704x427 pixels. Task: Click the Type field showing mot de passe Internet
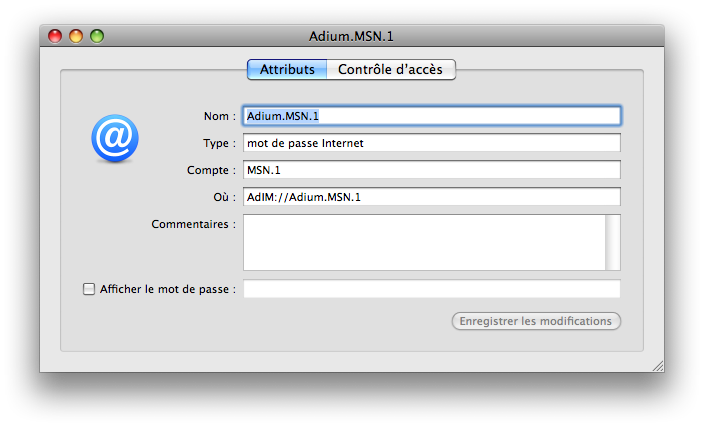click(x=432, y=143)
